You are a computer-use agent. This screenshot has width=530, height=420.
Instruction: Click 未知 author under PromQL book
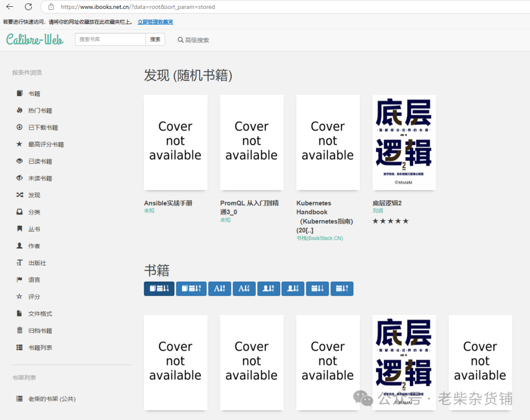pyautogui.click(x=225, y=220)
